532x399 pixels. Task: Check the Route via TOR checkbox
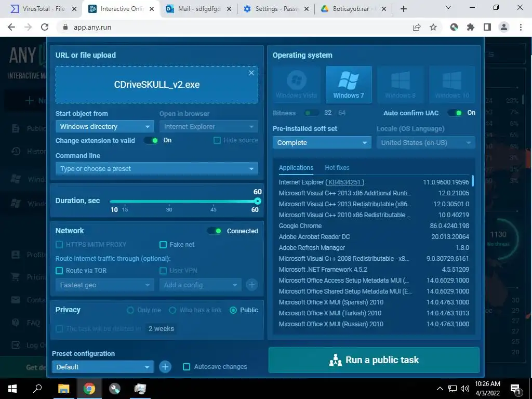59,271
